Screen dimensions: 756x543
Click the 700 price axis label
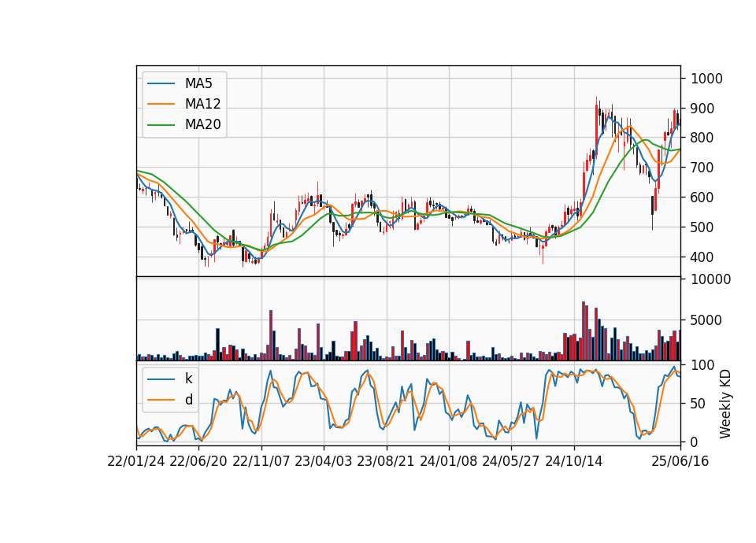(702, 168)
